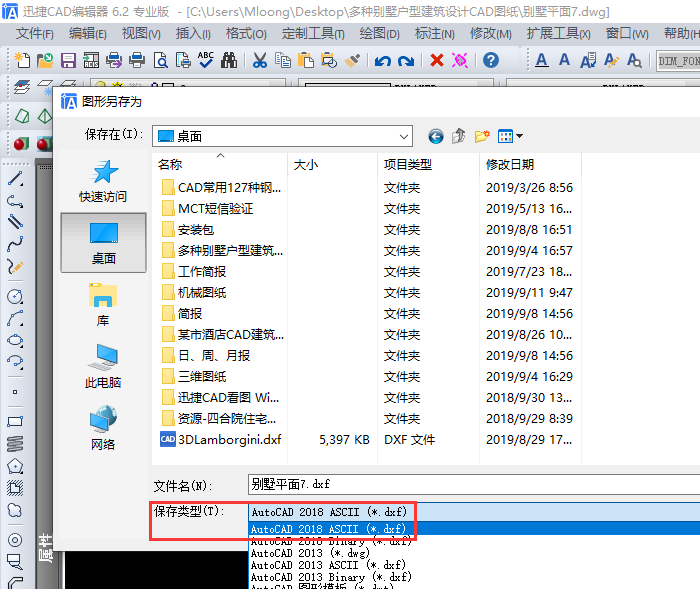700x589 pixels.
Task: Click the Copy icon
Action: coord(283,60)
